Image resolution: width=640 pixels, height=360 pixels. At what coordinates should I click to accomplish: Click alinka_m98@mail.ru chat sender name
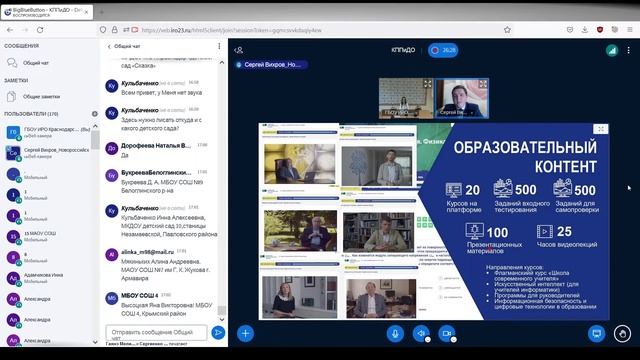147,252
